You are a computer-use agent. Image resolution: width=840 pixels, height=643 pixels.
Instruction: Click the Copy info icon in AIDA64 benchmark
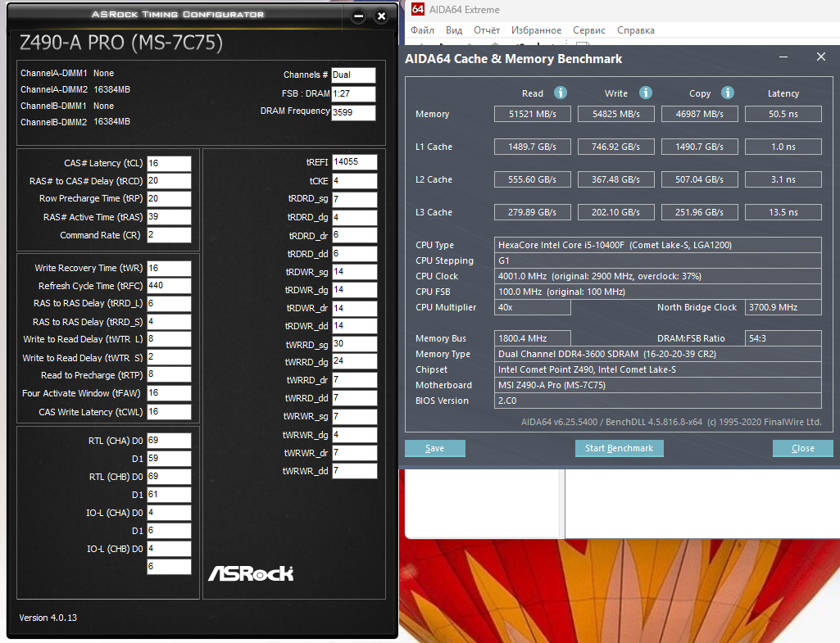tap(727, 93)
